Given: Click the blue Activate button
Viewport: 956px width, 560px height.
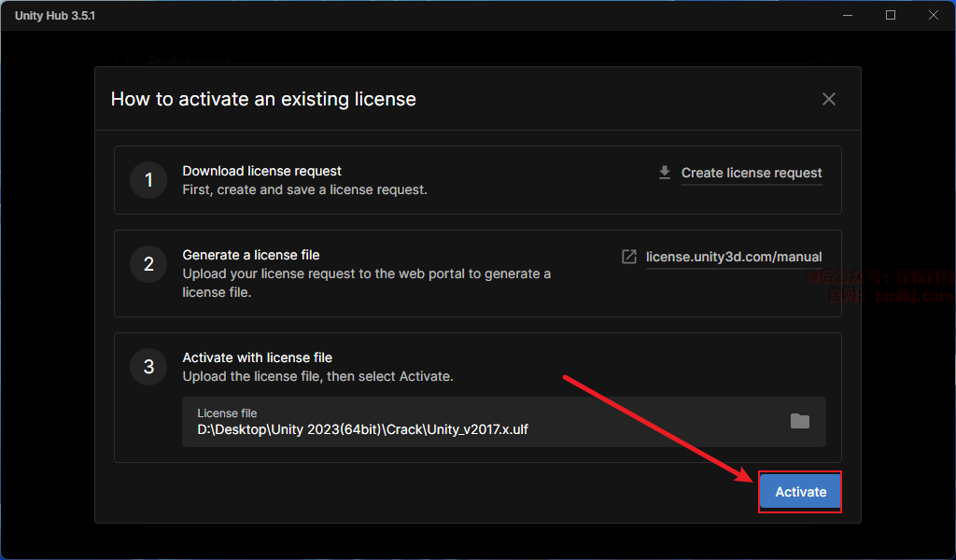Looking at the screenshot, I should coord(800,492).
